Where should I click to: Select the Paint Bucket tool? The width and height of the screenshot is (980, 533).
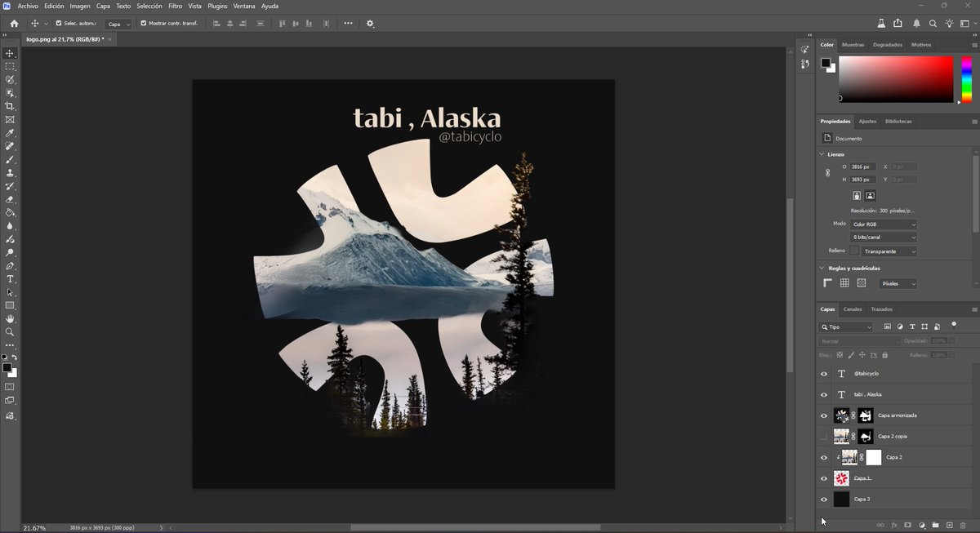click(x=10, y=212)
